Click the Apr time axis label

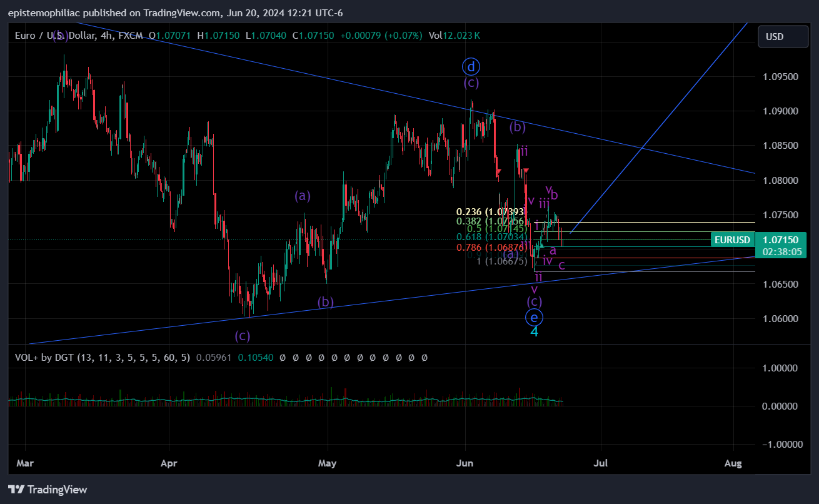click(169, 463)
